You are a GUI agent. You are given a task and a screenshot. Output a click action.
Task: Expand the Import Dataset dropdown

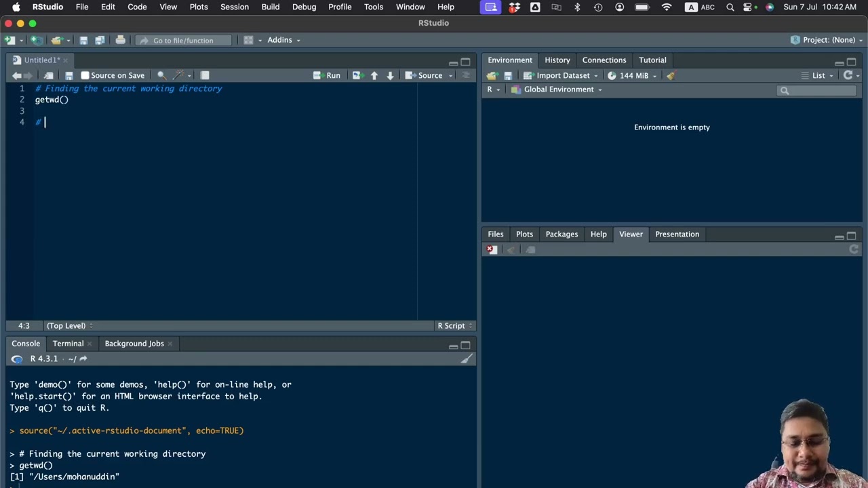coord(596,75)
